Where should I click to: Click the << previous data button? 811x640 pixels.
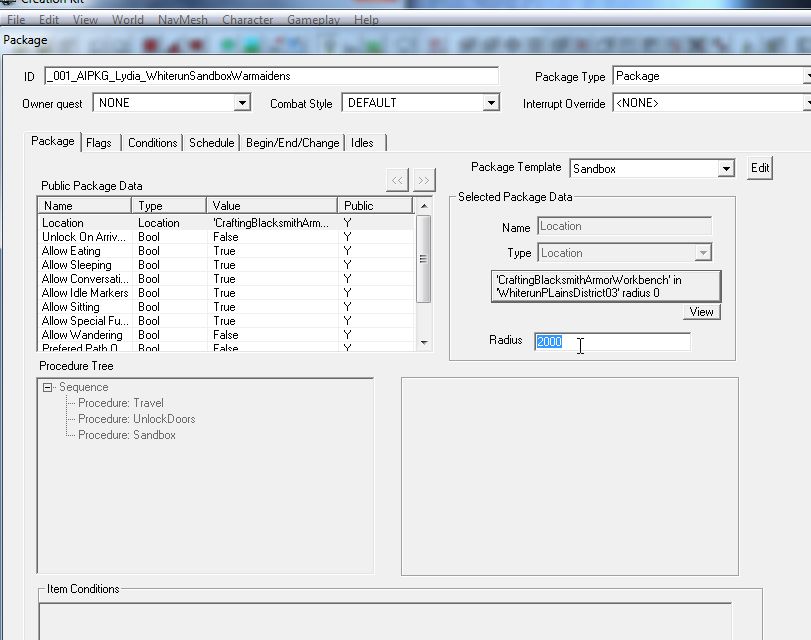point(397,180)
